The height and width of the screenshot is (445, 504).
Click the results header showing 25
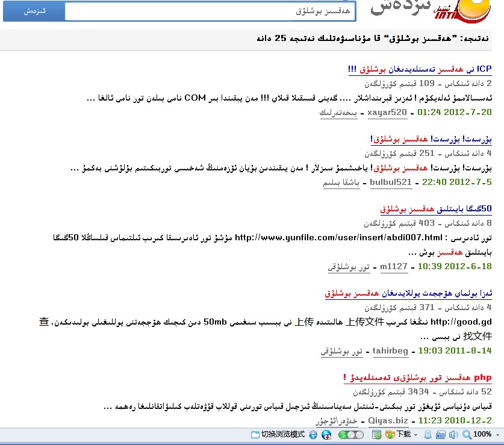373,39
